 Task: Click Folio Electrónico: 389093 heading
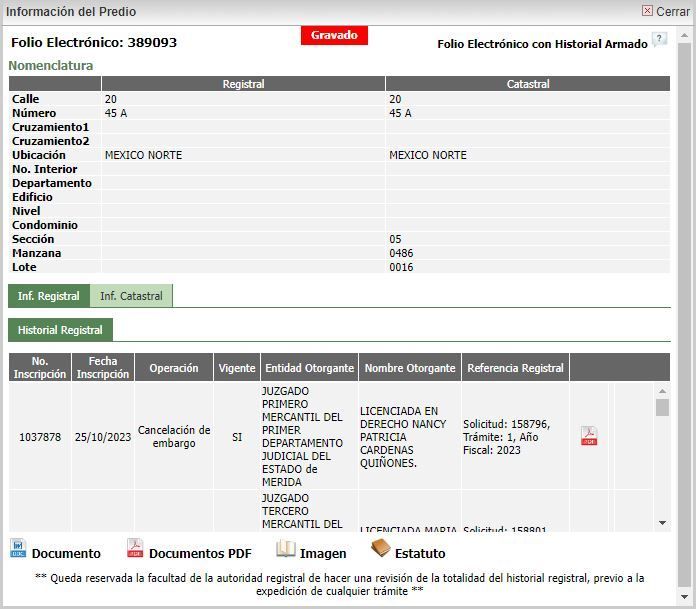pos(94,43)
